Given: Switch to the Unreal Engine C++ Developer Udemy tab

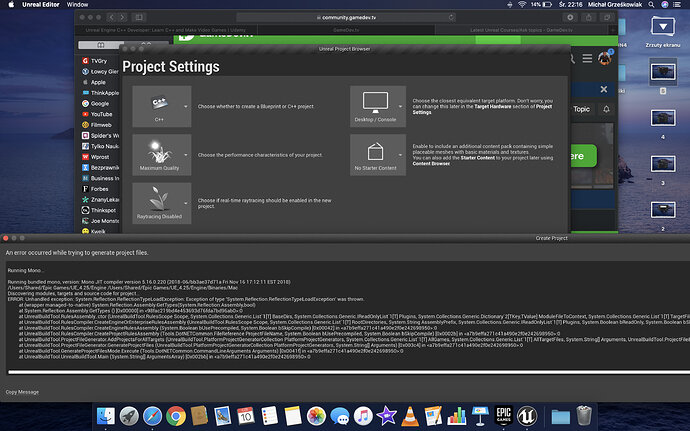Looking at the screenshot, I should coord(166,30).
